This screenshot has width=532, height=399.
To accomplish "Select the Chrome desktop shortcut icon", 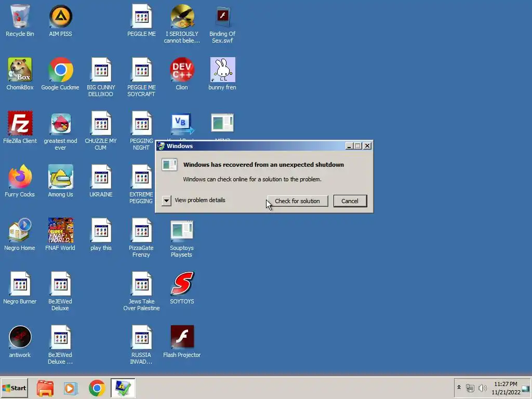I will pos(60,70).
